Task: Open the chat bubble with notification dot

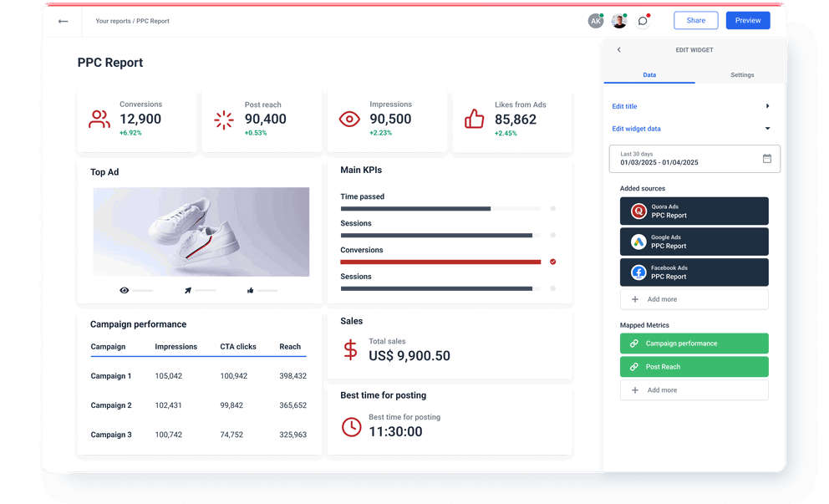Action: 643,20
